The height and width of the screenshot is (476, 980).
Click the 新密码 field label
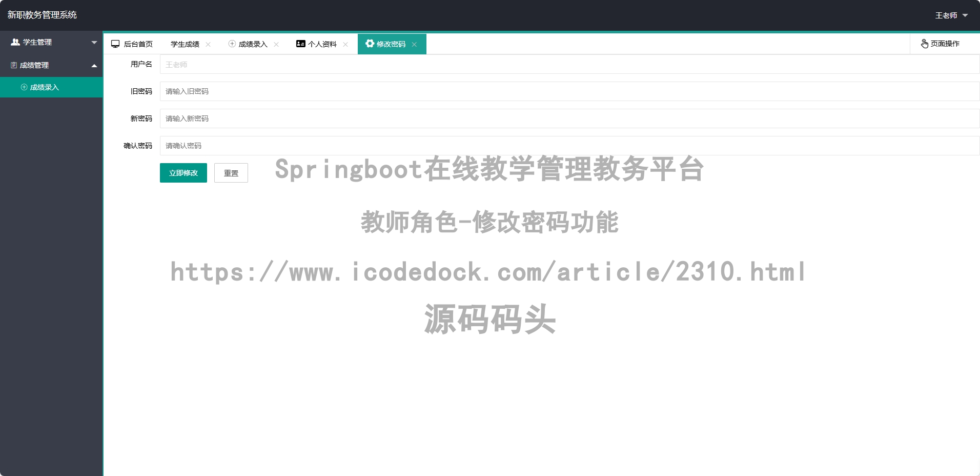[x=141, y=118]
